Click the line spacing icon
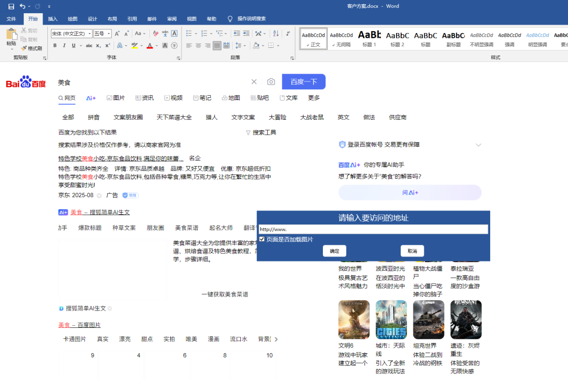This screenshot has width=568, height=392. [238, 46]
